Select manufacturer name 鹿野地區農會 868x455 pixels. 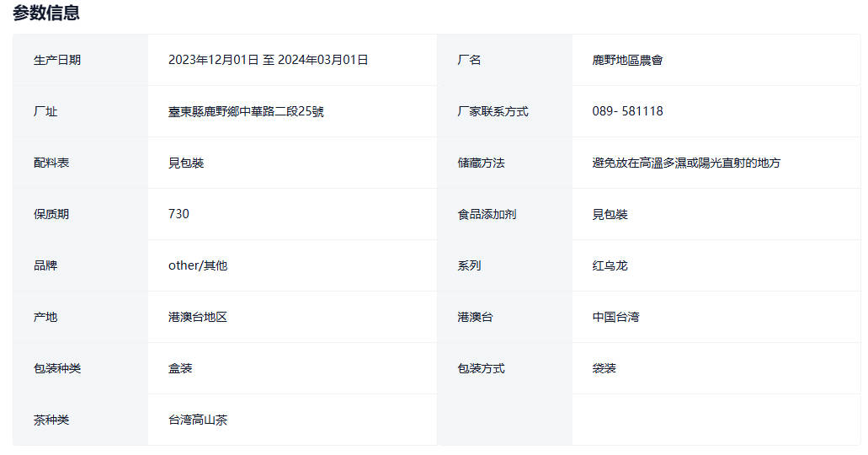627,60
